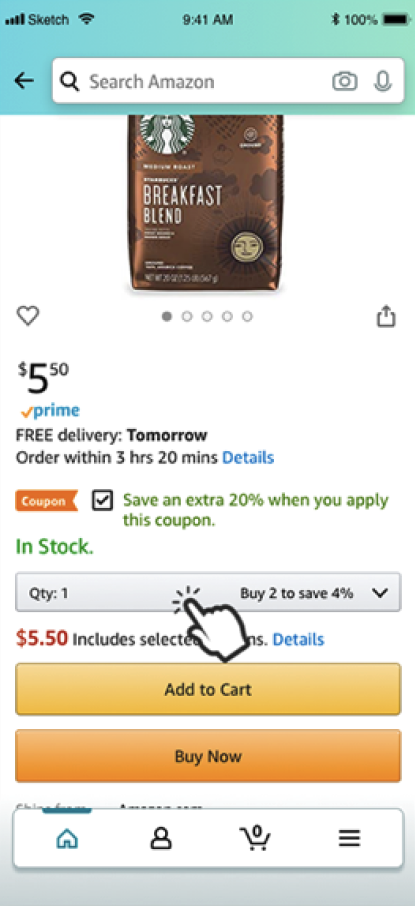Open Details link beside $5.50 price
Viewport: 415px width, 906px height.
click(298, 639)
